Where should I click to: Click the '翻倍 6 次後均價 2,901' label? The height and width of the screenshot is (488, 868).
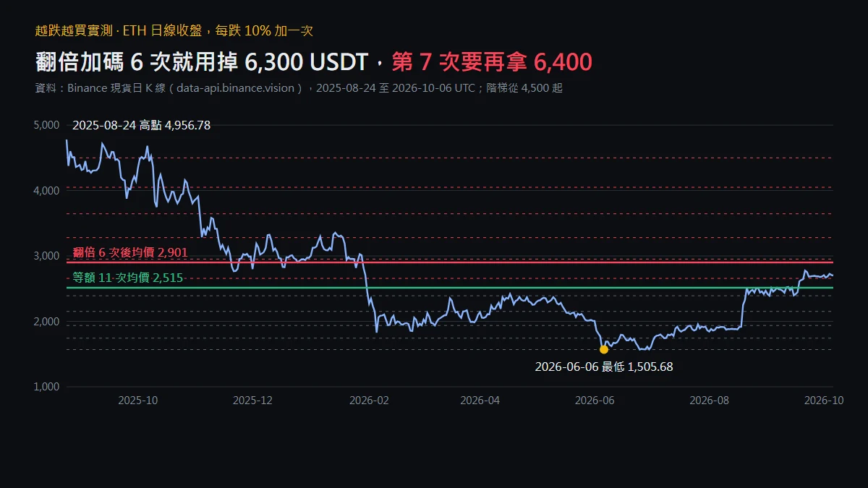[130, 252]
